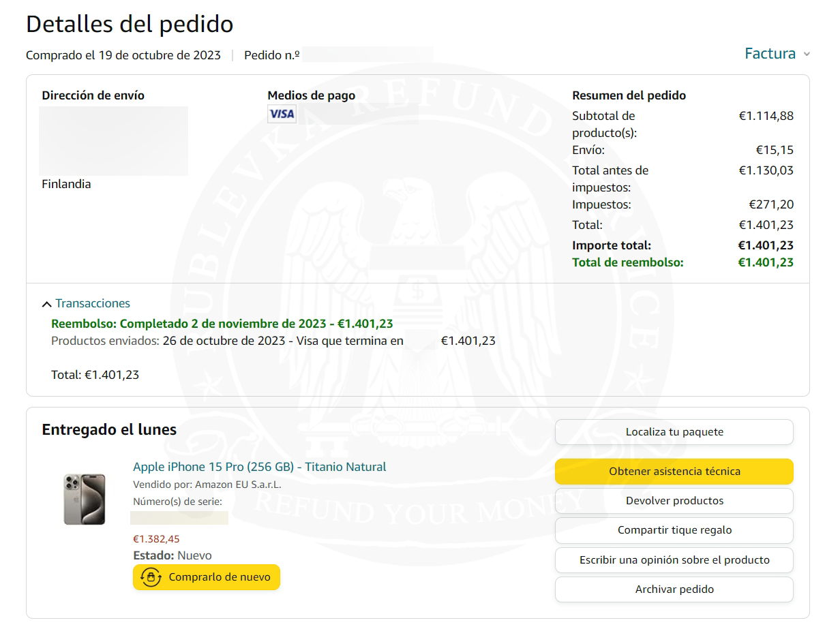Click Compartir tique regalo button
Screen dimensions: 840x629
click(x=674, y=530)
